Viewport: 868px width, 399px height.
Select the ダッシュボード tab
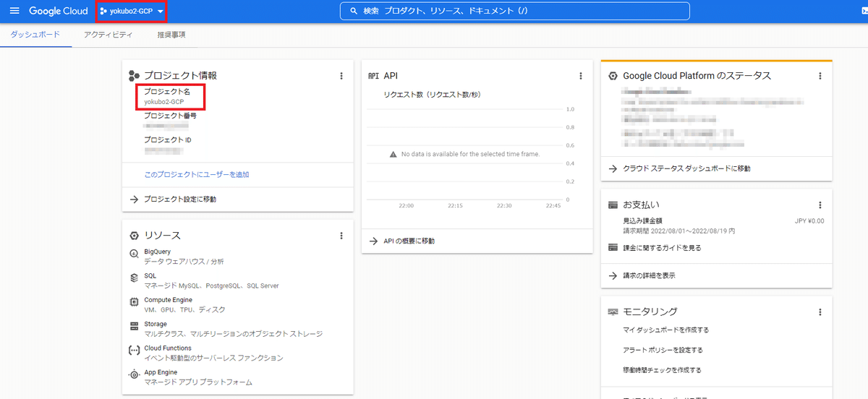35,35
